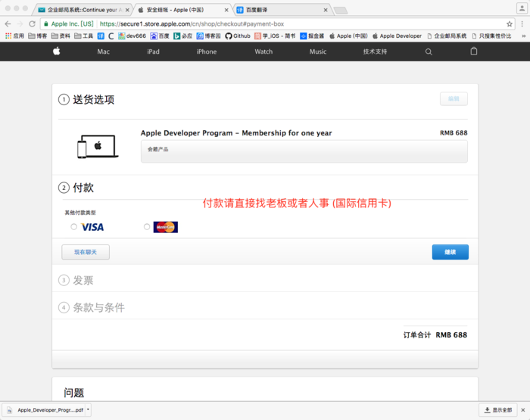Open the Apple (中国) bookmark
The height and width of the screenshot is (420, 530).
348,36
